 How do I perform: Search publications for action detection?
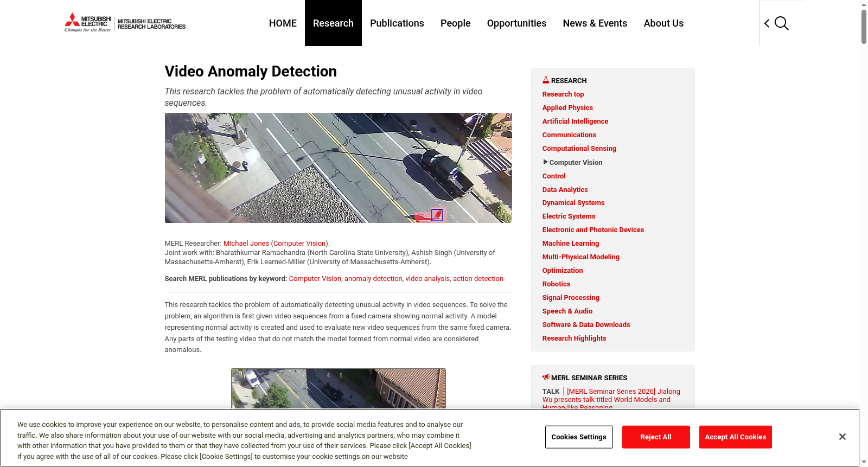pos(478,279)
